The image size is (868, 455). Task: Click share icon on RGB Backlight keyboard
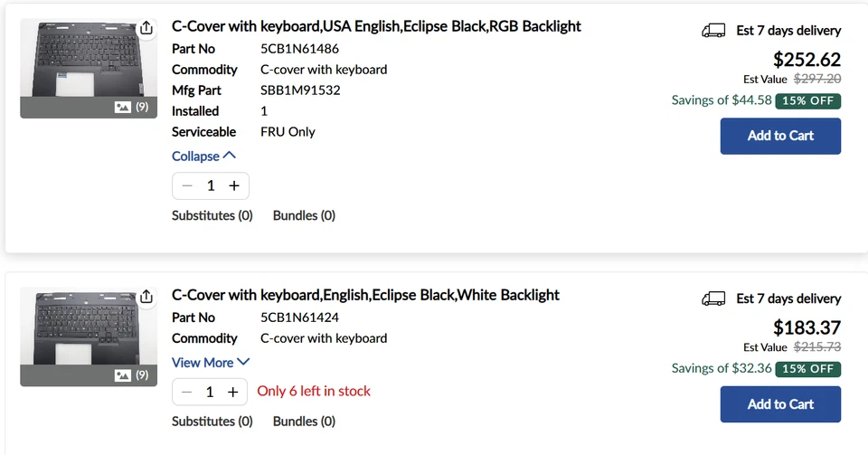point(146,28)
